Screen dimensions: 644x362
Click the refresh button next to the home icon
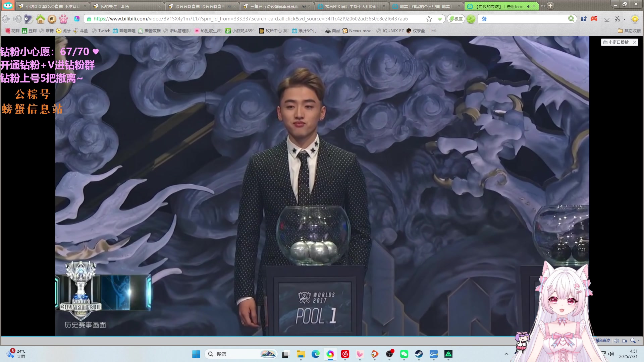[29, 19]
